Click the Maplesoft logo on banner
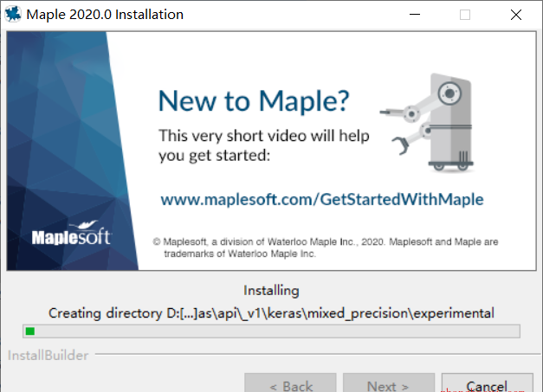Image resolution: width=543 pixels, height=392 pixels. point(71,234)
